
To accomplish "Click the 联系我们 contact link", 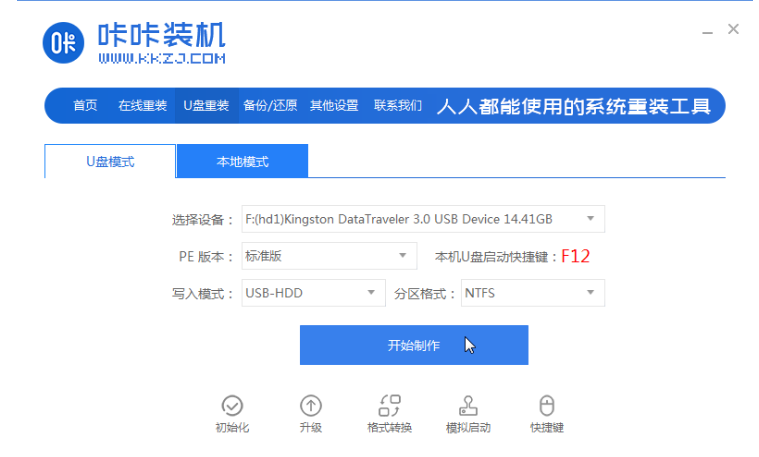I will tap(398, 105).
